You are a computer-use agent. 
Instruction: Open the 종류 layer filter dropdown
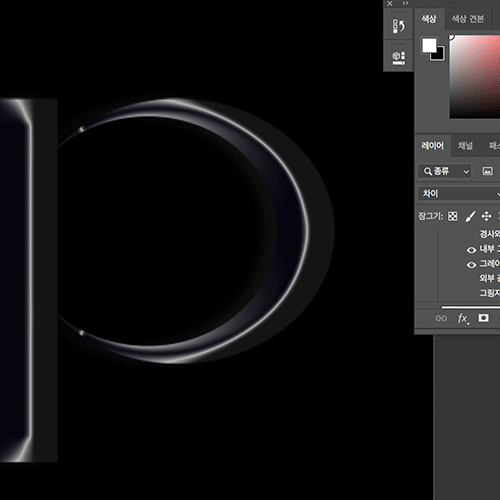tap(445, 171)
